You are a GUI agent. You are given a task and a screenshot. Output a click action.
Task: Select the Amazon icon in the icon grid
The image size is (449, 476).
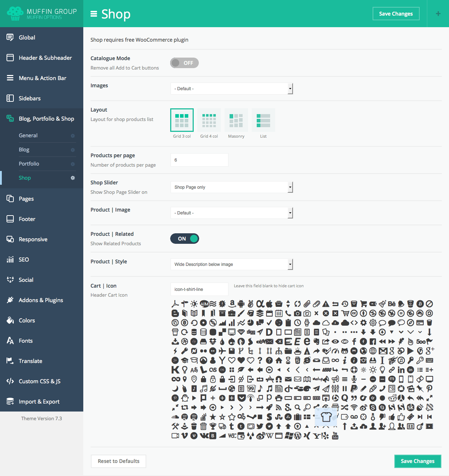coord(232,304)
